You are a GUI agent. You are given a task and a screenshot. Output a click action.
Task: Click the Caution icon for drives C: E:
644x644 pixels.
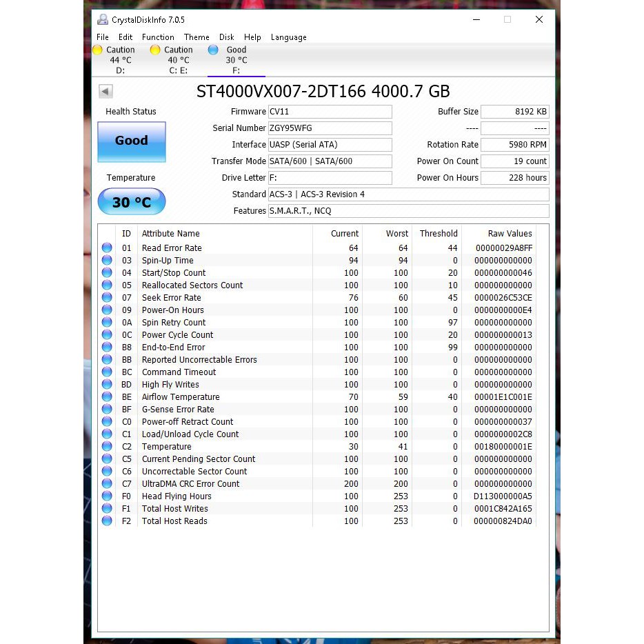[154, 50]
